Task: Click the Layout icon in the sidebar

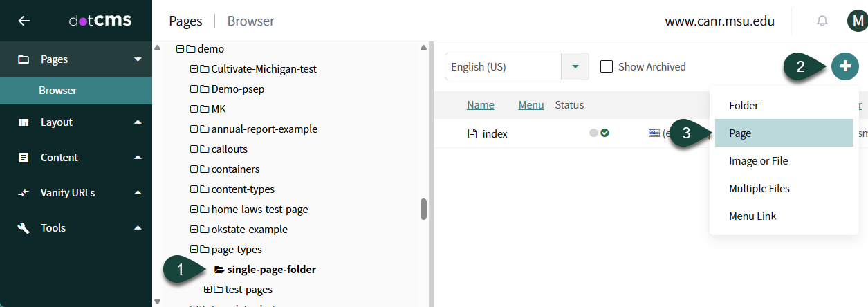Action: [24, 122]
